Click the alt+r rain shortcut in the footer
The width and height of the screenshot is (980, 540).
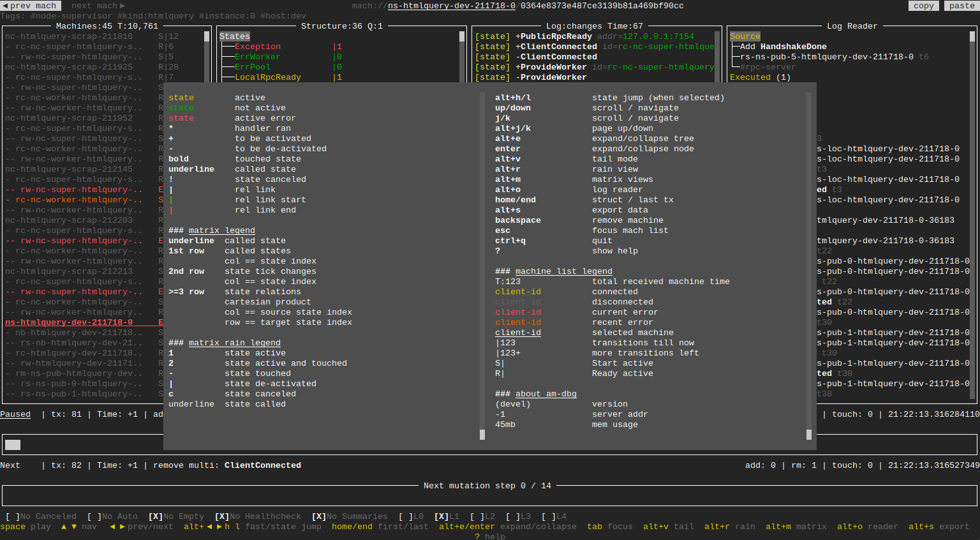(730, 527)
